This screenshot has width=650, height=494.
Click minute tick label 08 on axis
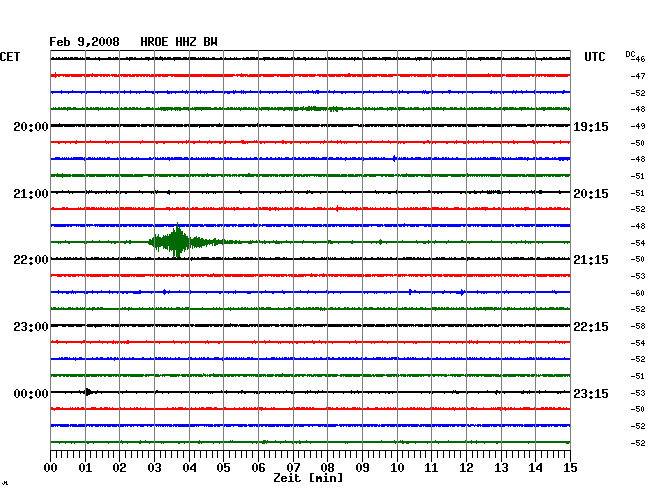pyautogui.click(x=327, y=467)
